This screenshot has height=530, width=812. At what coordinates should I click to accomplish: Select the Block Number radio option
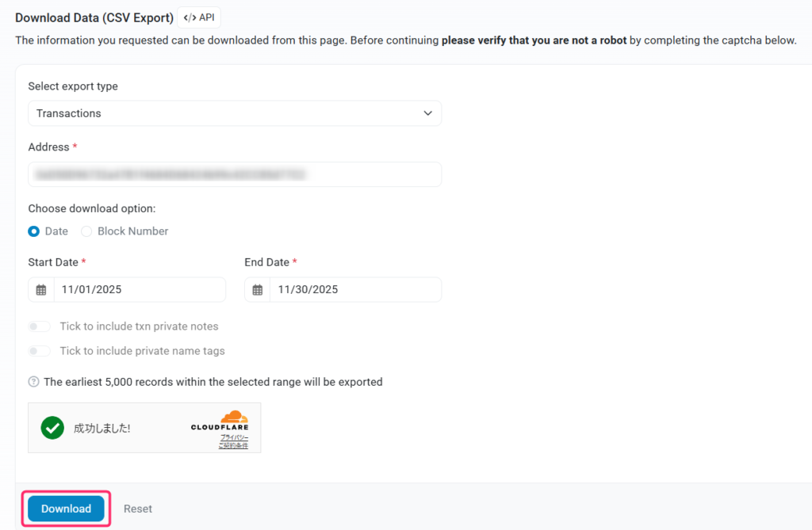click(x=86, y=231)
